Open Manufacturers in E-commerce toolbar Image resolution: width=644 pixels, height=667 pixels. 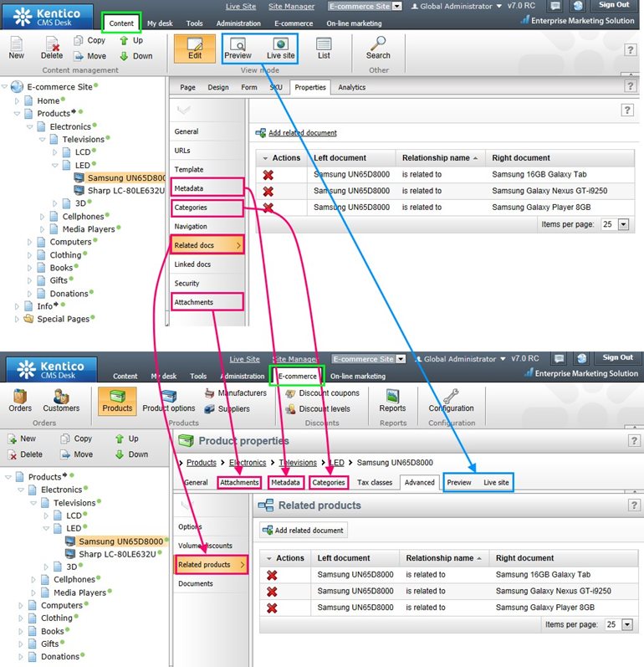236,393
